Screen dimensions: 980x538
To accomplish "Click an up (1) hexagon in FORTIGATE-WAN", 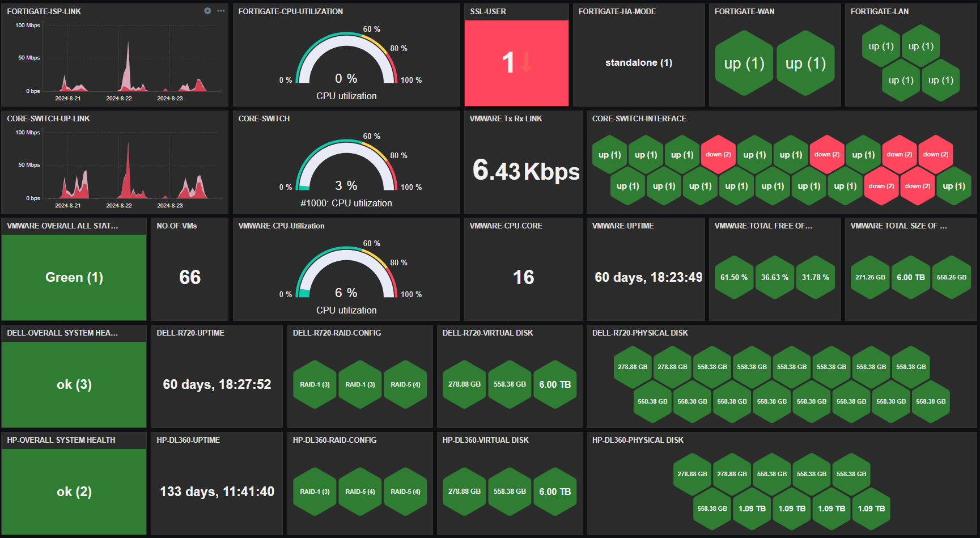I will (744, 63).
